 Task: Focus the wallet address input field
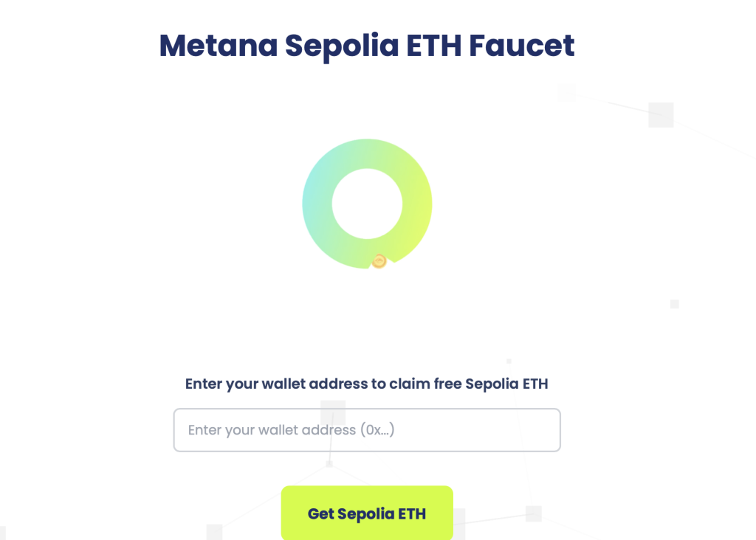click(x=367, y=430)
